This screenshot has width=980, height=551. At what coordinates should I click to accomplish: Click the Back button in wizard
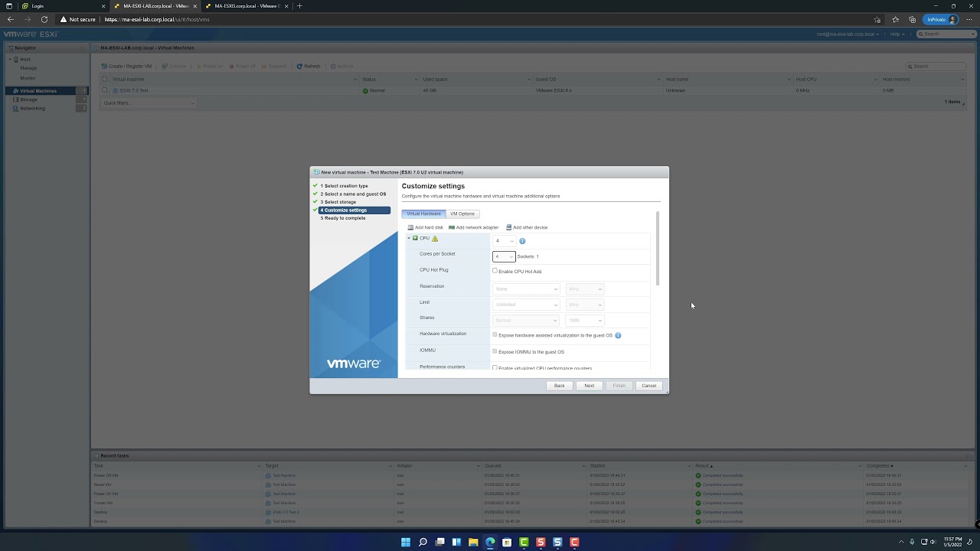tap(559, 386)
